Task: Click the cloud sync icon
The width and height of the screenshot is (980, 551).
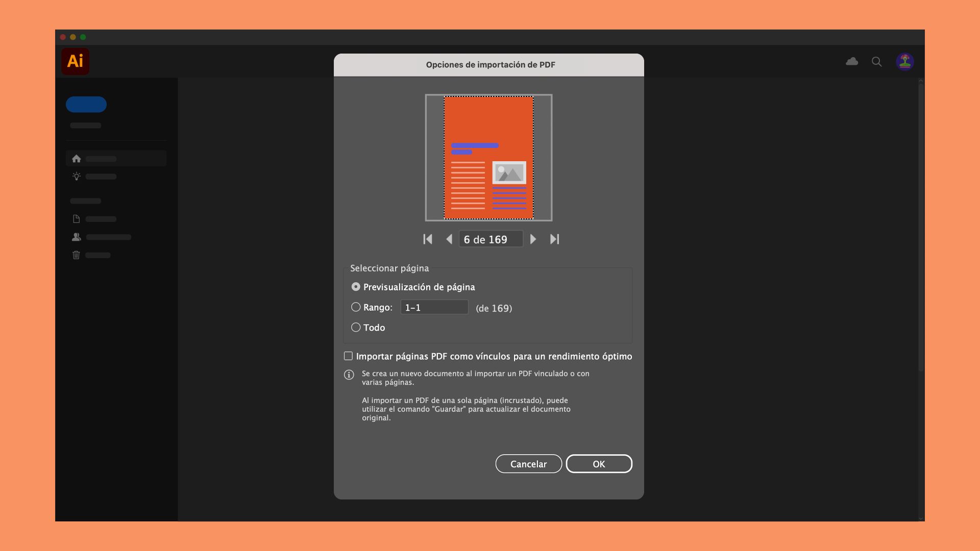Action: pos(852,61)
